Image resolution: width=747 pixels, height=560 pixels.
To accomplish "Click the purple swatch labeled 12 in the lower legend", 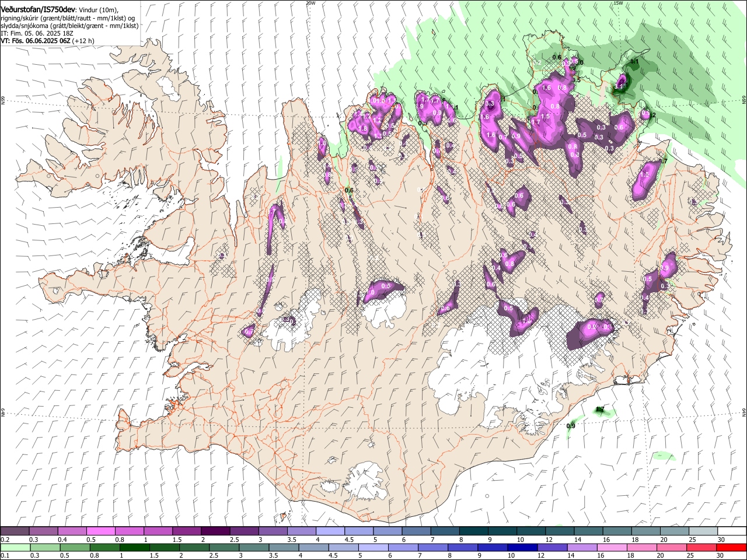I will pyautogui.click(x=552, y=548).
